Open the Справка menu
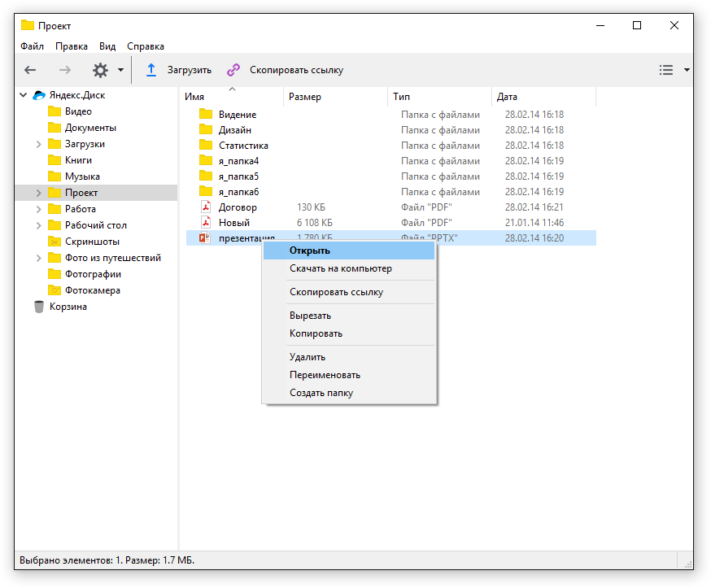 point(146,46)
